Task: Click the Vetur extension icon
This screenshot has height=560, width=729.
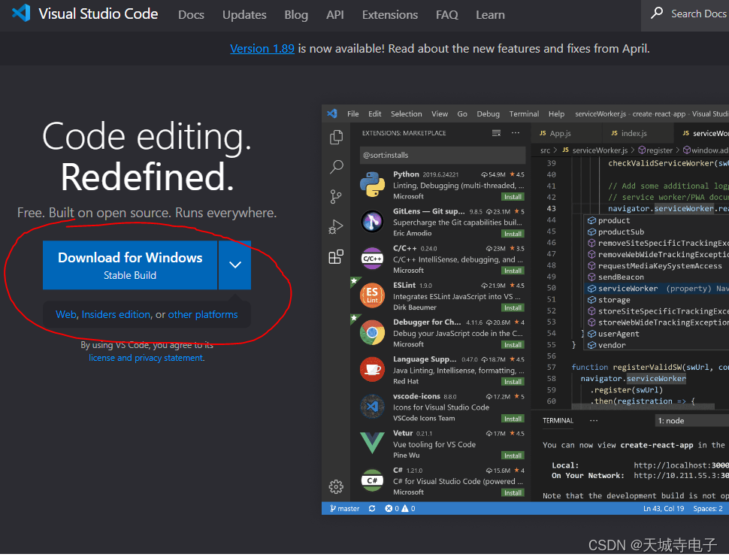Action: tap(373, 443)
